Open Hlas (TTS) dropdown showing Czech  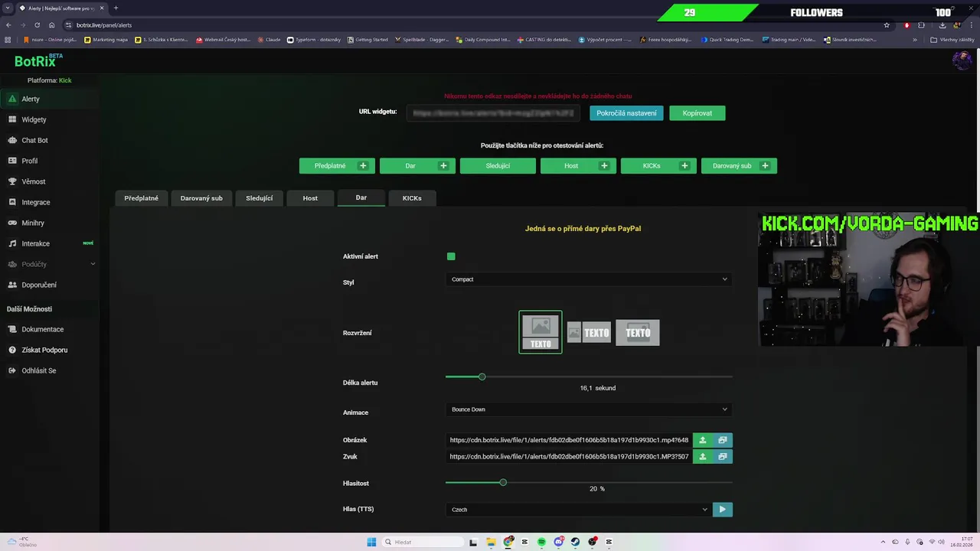578,509
